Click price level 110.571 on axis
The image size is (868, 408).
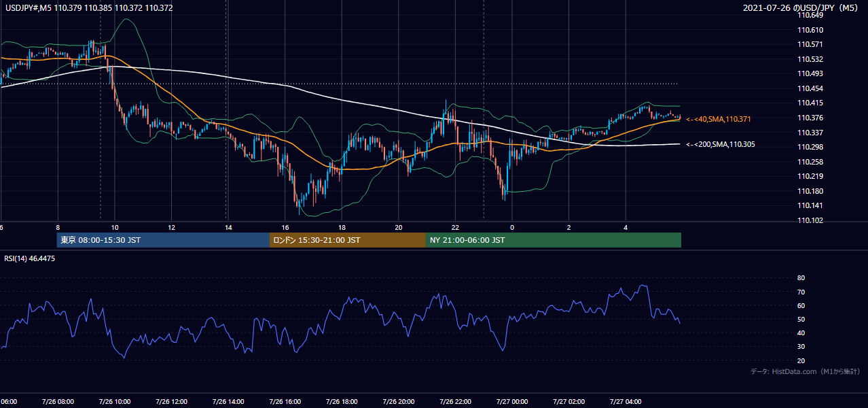click(x=810, y=44)
